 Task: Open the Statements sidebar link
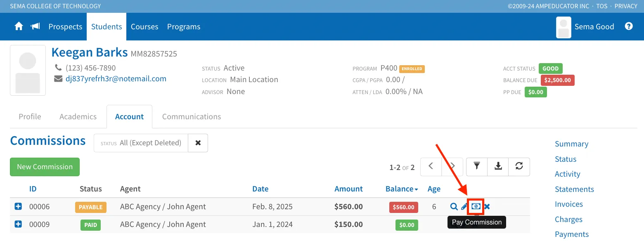coord(574,189)
